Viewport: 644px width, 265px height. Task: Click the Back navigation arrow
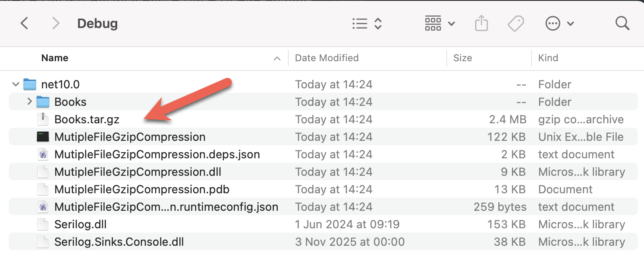coord(24,23)
